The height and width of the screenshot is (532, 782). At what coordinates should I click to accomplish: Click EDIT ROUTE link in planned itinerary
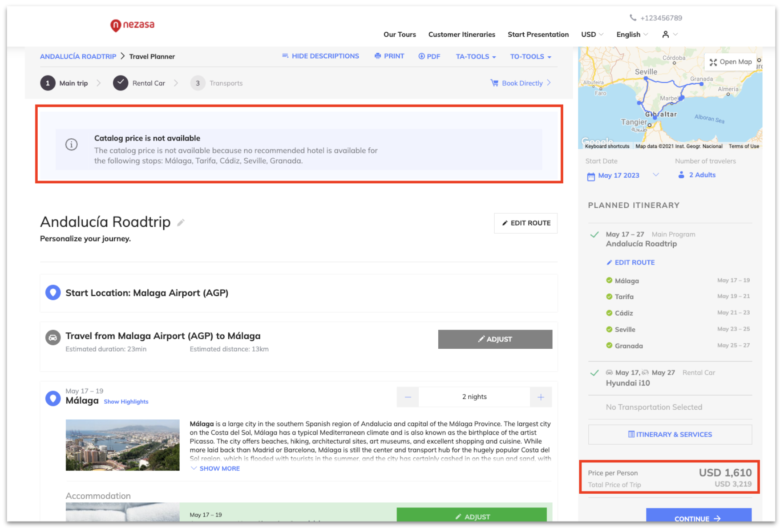[631, 262]
